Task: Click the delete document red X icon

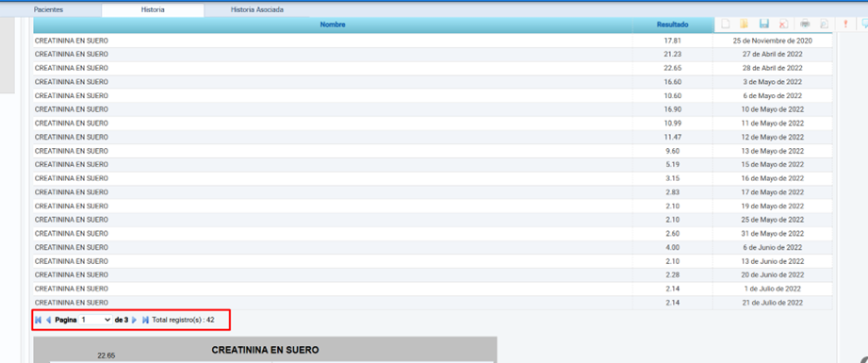Action: (783, 24)
